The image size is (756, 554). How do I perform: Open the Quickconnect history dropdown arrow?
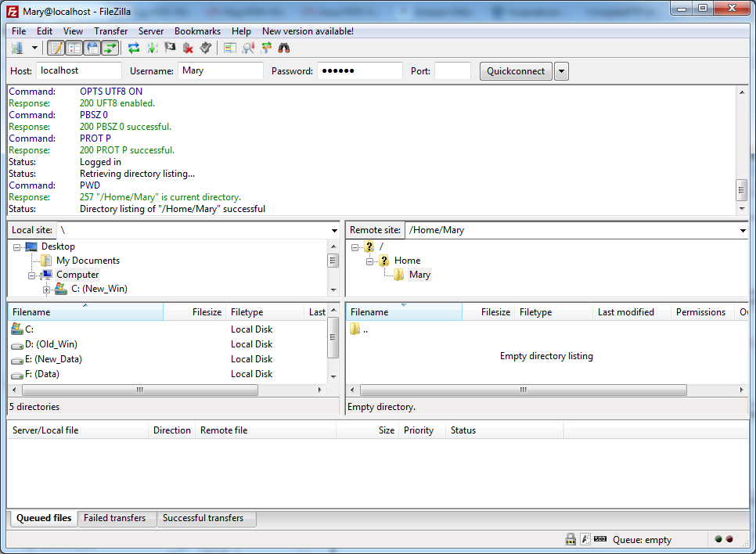point(561,71)
